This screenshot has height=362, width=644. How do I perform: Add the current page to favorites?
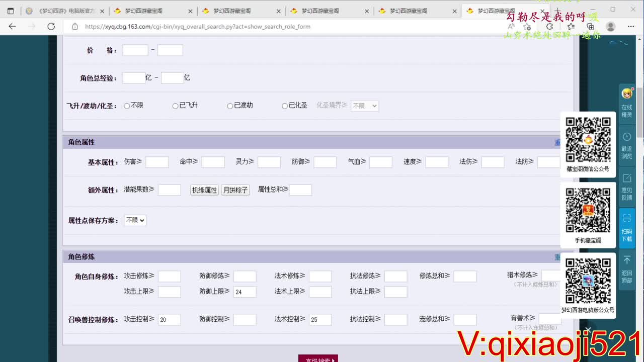tap(527, 27)
